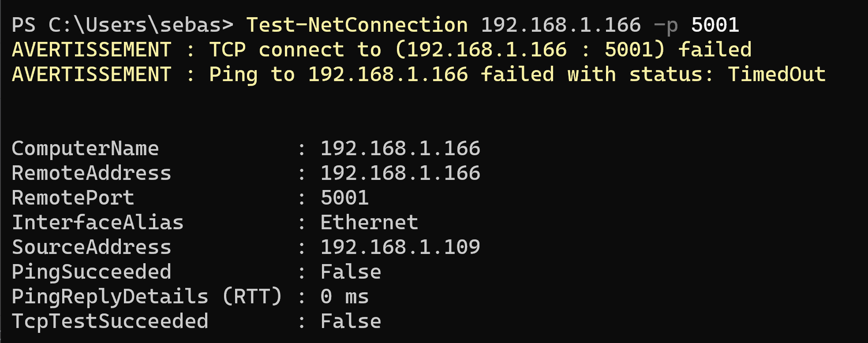
Task: Click the SourceAddress value 192.168.1.109
Action: (x=400, y=247)
